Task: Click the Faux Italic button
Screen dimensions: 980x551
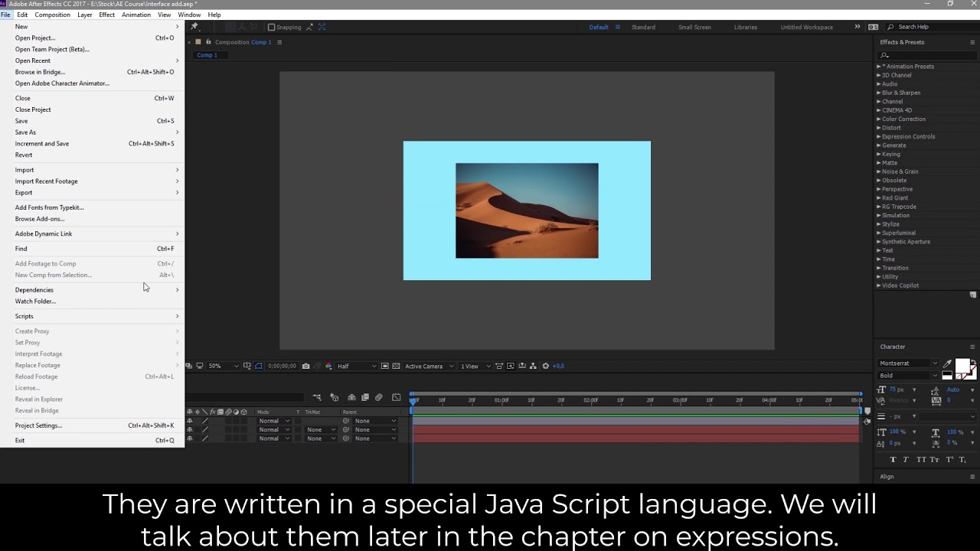Action: [905, 459]
